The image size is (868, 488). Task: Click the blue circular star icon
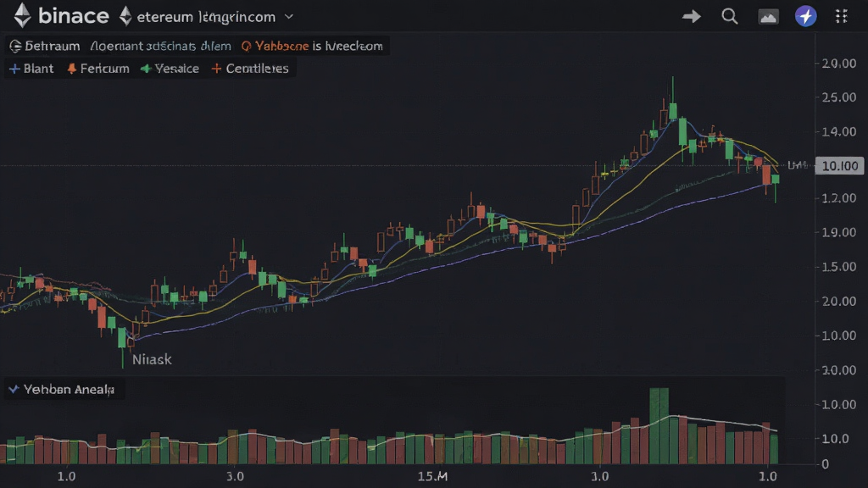(x=805, y=16)
